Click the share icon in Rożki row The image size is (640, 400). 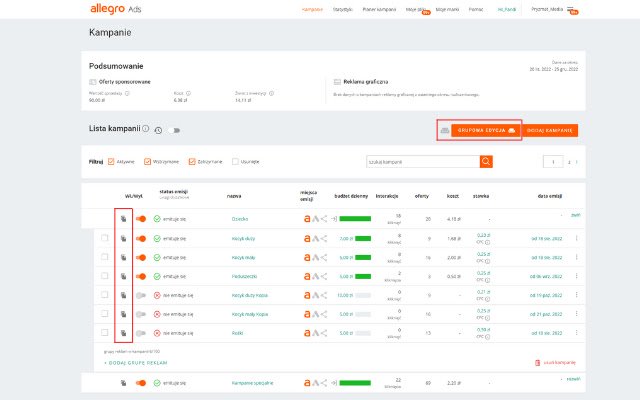pos(324,333)
